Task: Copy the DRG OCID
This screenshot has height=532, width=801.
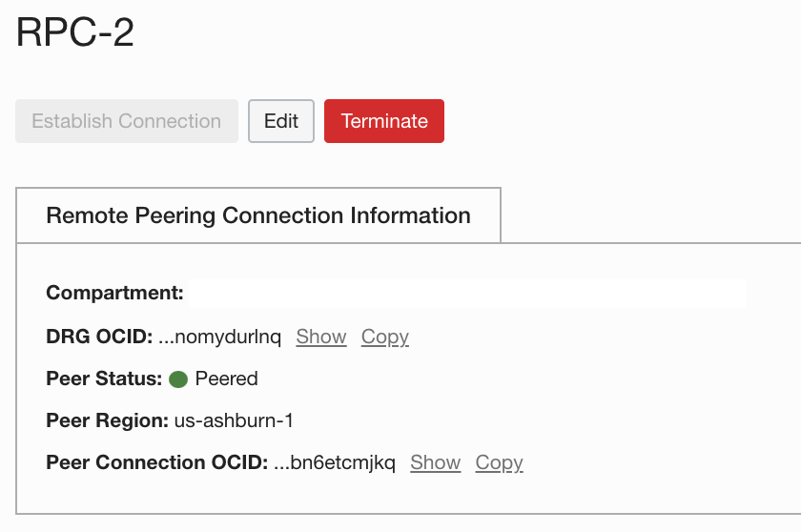Action: coord(385,337)
